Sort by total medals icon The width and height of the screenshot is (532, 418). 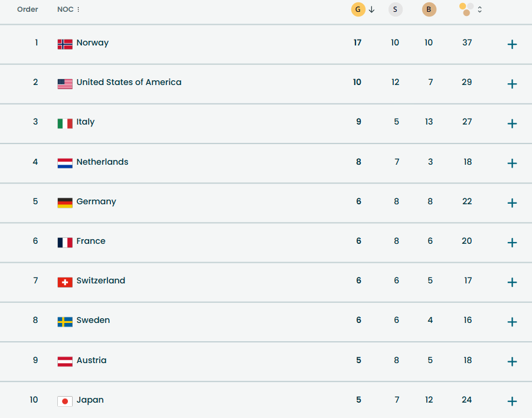[x=466, y=9]
